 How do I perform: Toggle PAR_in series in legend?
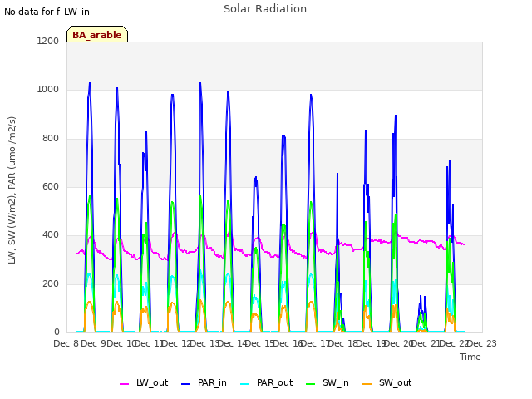(x=204, y=382)
